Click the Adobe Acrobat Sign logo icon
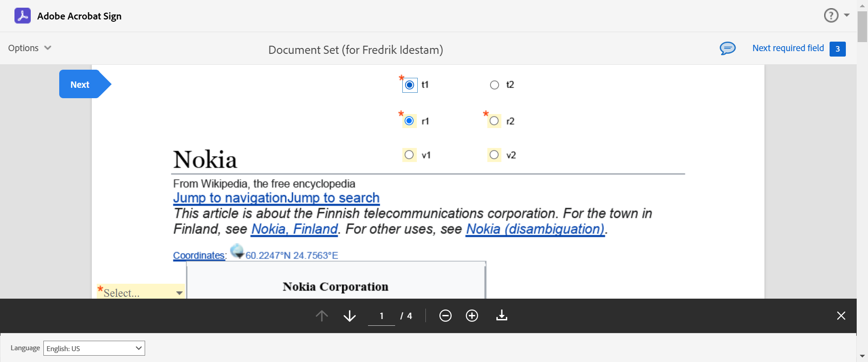Image resolution: width=868 pixels, height=362 pixels. click(23, 16)
